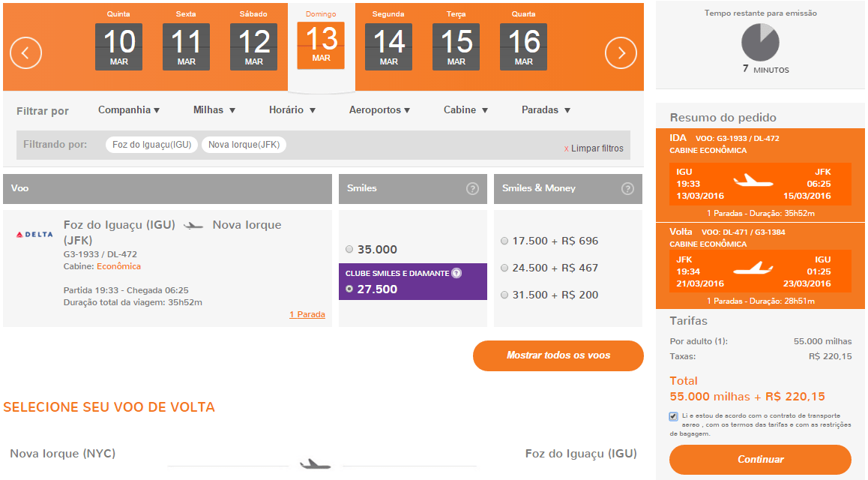The height and width of the screenshot is (480, 868).
Task: Open Smiles & Money help icon
Action: coord(627,189)
